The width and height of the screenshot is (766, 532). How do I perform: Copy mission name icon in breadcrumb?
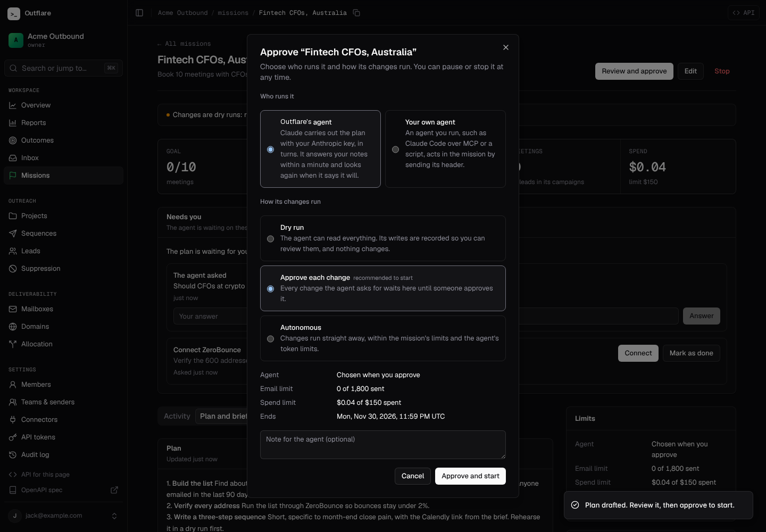pyautogui.click(x=356, y=13)
